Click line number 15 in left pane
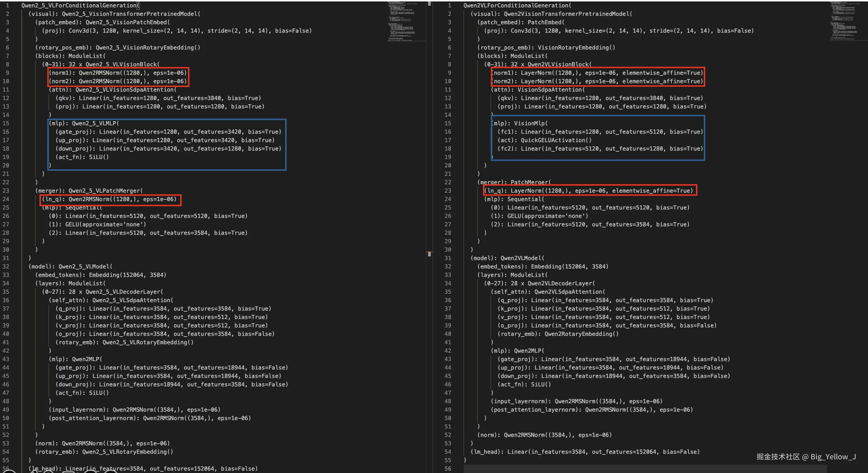 tap(6, 123)
